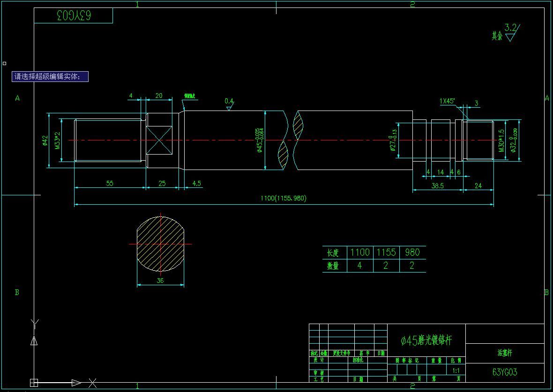Click the hatched break section on the shaft
The width and height of the screenshot is (553, 392).
click(291, 141)
